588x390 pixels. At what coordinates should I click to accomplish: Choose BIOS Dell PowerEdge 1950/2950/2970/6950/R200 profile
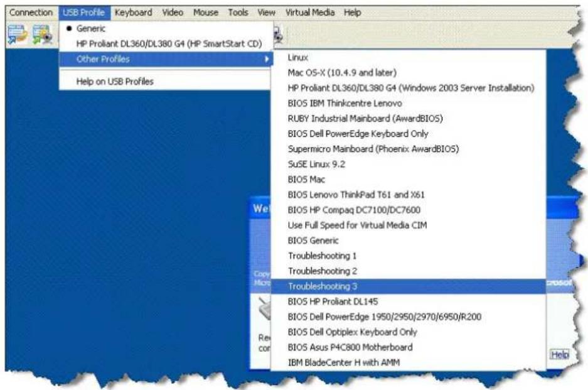click(409, 317)
